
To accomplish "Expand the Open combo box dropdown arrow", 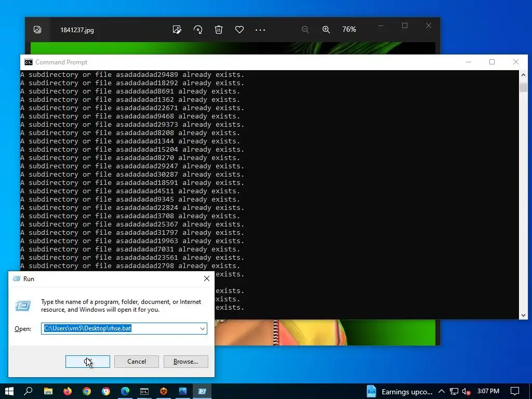I will (203, 328).
